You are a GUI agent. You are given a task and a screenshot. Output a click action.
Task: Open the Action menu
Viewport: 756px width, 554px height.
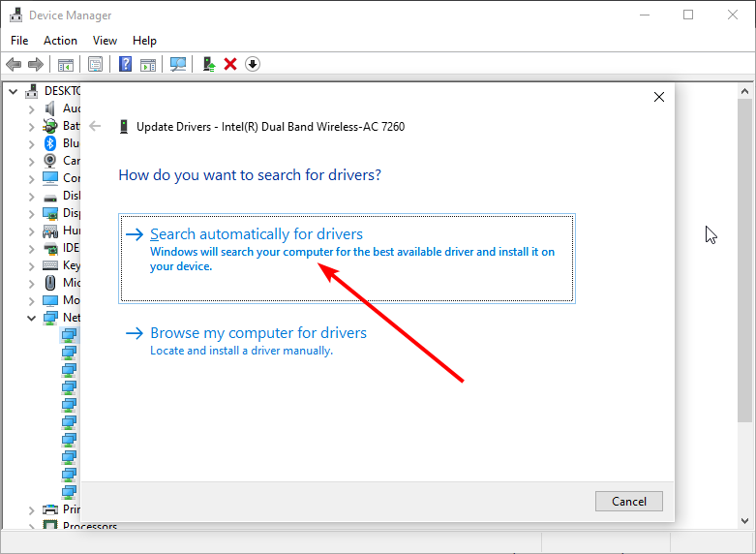60,41
